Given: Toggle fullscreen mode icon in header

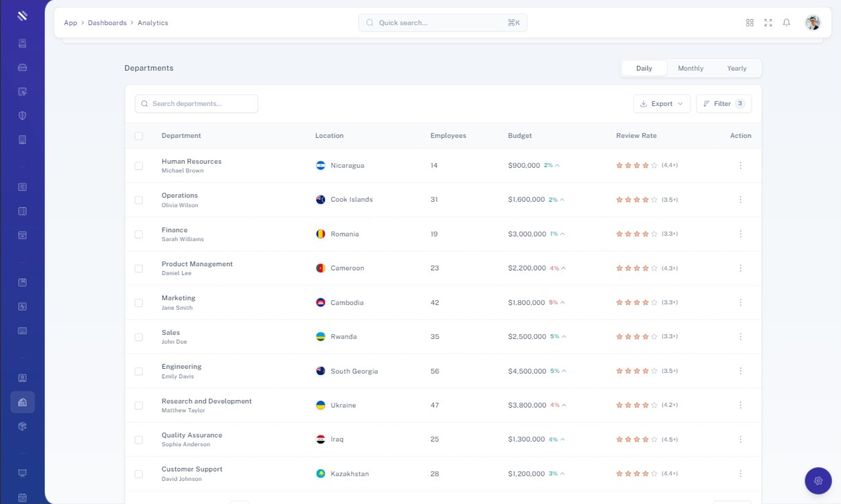Looking at the screenshot, I should click(x=768, y=23).
